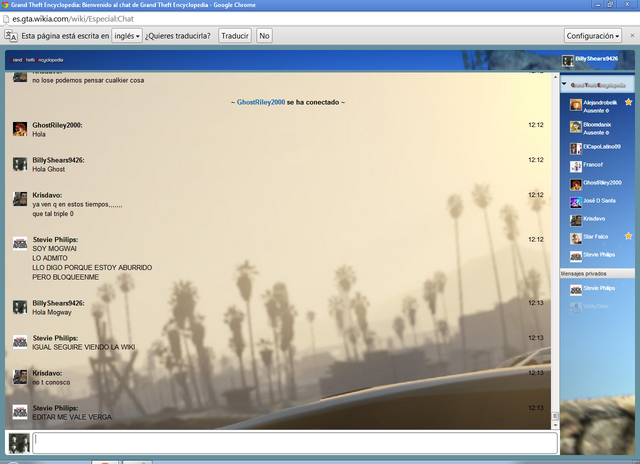
Task: Click Stevie Phillips avatar beside EDITAR ME message
Action: click(20, 412)
